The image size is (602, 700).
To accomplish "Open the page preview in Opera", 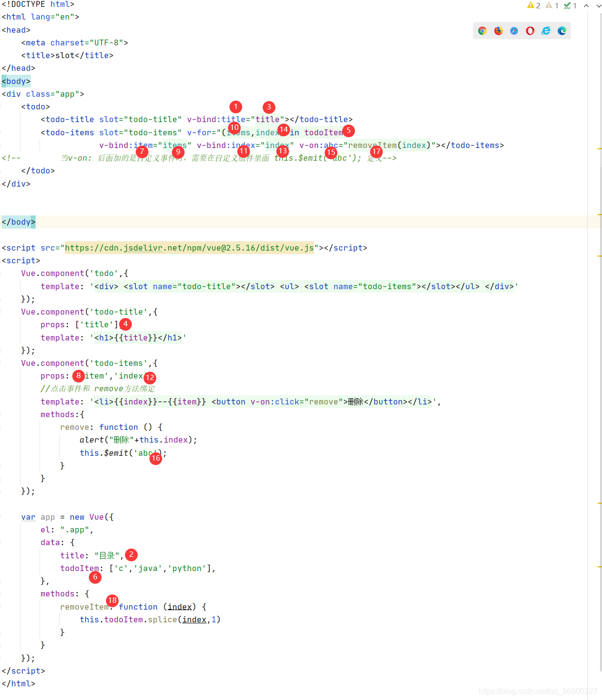I will [530, 31].
